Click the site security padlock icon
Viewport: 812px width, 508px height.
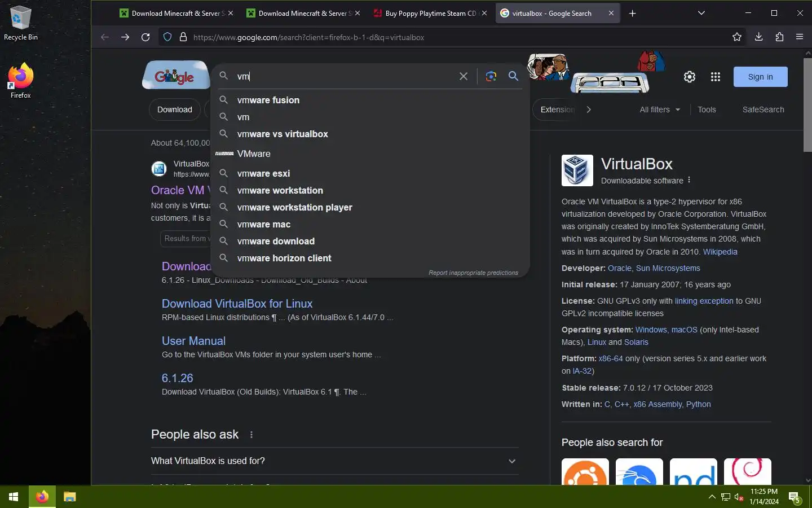(x=183, y=37)
